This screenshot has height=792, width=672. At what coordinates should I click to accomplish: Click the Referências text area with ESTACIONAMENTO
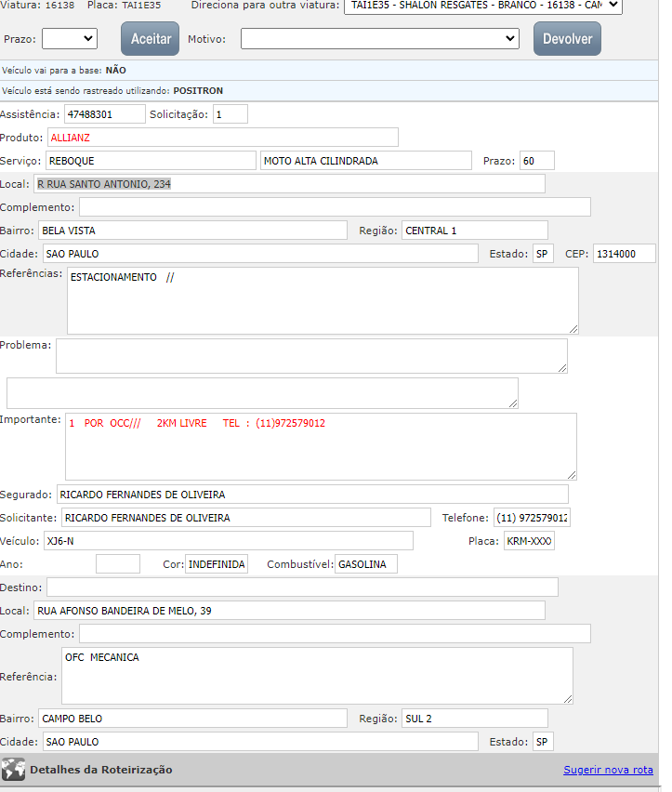pos(323,300)
